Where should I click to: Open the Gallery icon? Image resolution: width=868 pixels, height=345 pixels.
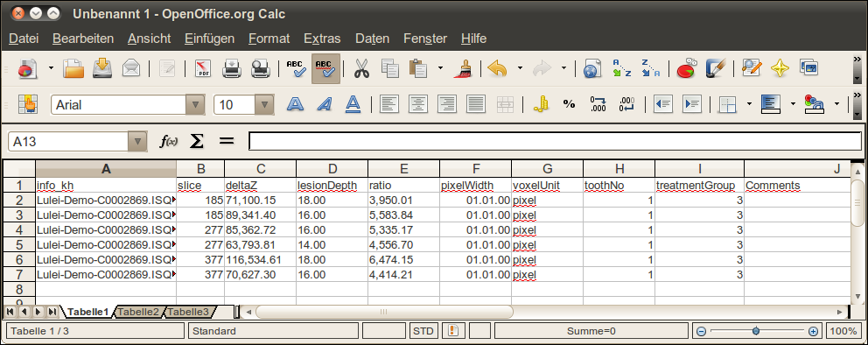click(x=808, y=68)
